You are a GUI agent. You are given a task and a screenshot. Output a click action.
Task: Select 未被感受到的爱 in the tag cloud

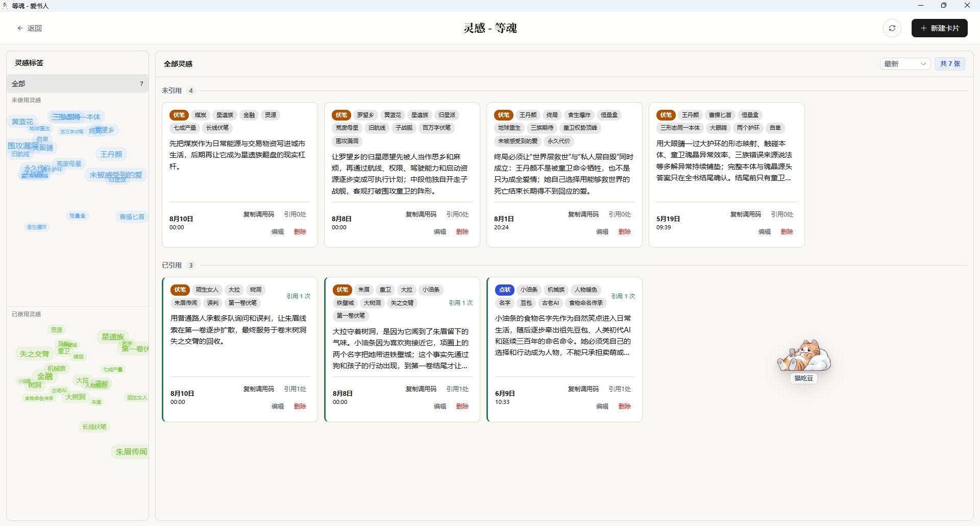click(x=116, y=175)
